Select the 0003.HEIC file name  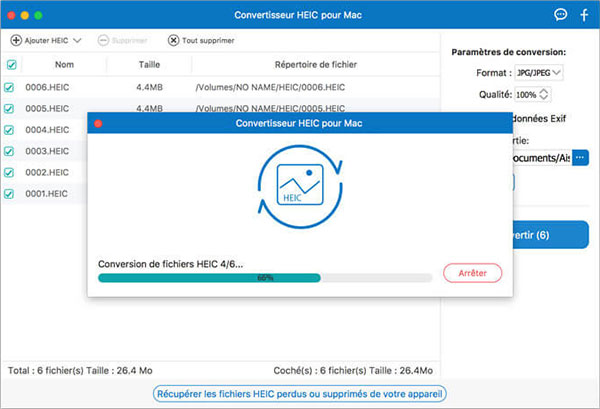[47, 151]
